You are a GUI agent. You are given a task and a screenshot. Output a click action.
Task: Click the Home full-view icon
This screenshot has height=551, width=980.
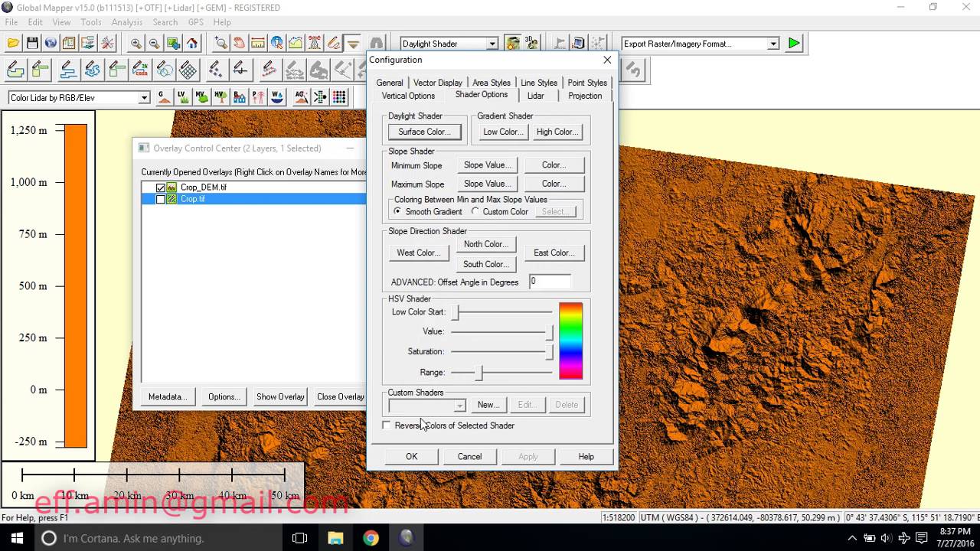coord(192,44)
